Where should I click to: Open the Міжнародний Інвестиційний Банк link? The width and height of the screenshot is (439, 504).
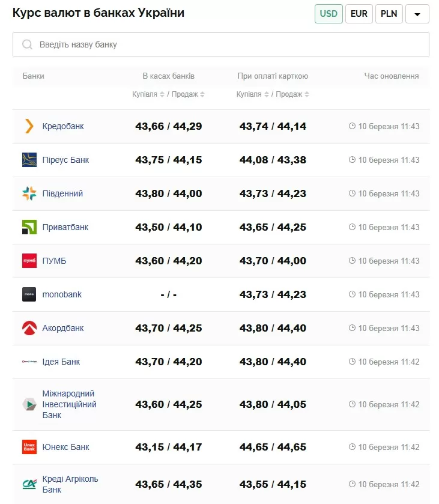point(69,404)
